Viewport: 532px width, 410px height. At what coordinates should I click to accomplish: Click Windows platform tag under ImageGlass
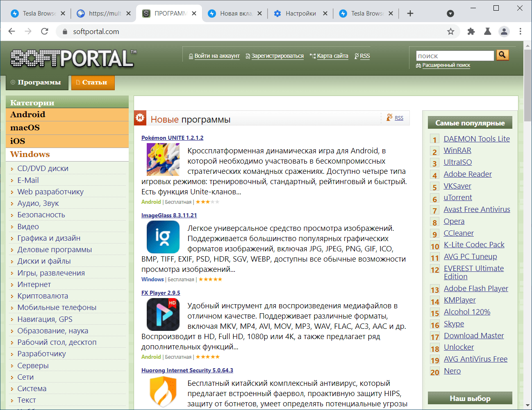pos(152,279)
